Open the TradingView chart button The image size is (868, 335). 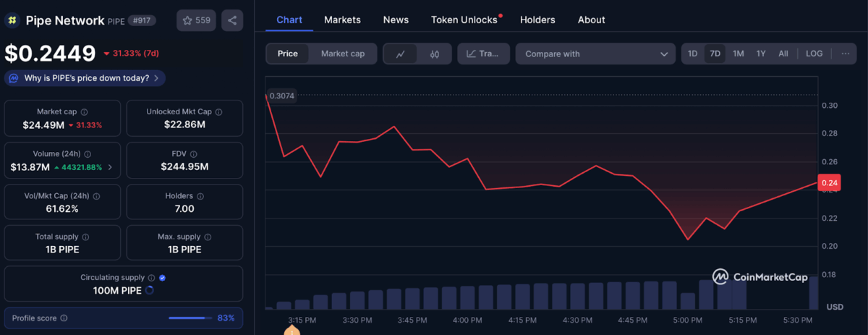pos(483,54)
